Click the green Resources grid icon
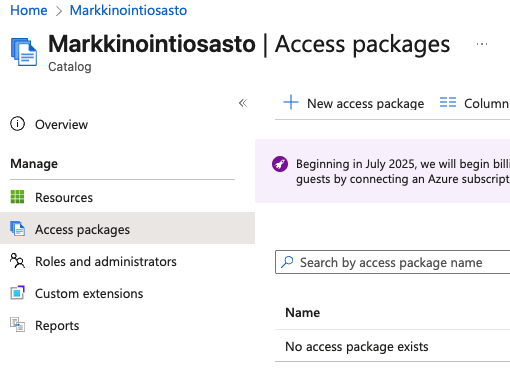Screen dimensions: 510x374 click(x=17, y=197)
